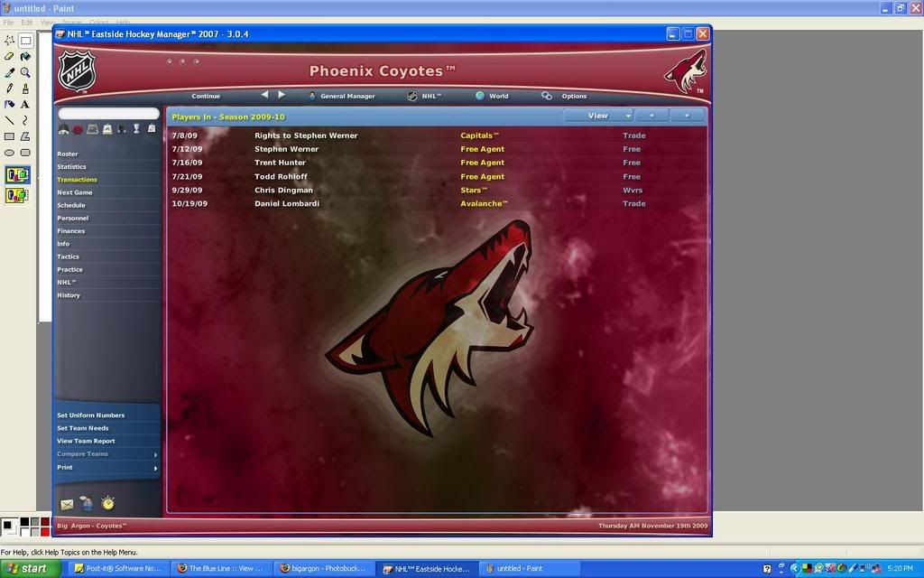The height and width of the screenshot is (578, 924).
Task: Click the Windows start button
Action: (x=30, y=569)
